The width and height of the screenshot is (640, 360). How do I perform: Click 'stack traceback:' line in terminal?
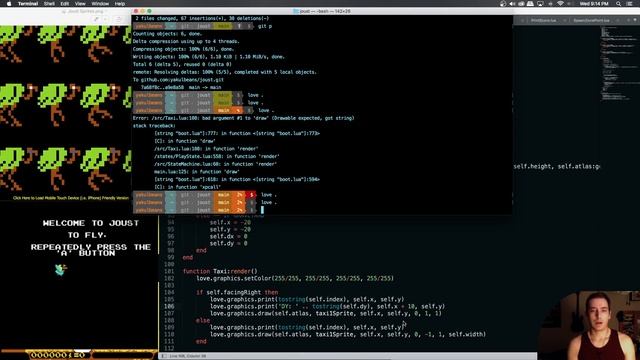pos(154,126)
